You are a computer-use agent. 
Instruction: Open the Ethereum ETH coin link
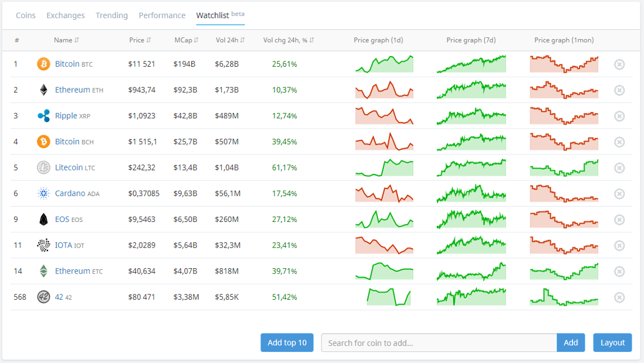click(73, 90)
